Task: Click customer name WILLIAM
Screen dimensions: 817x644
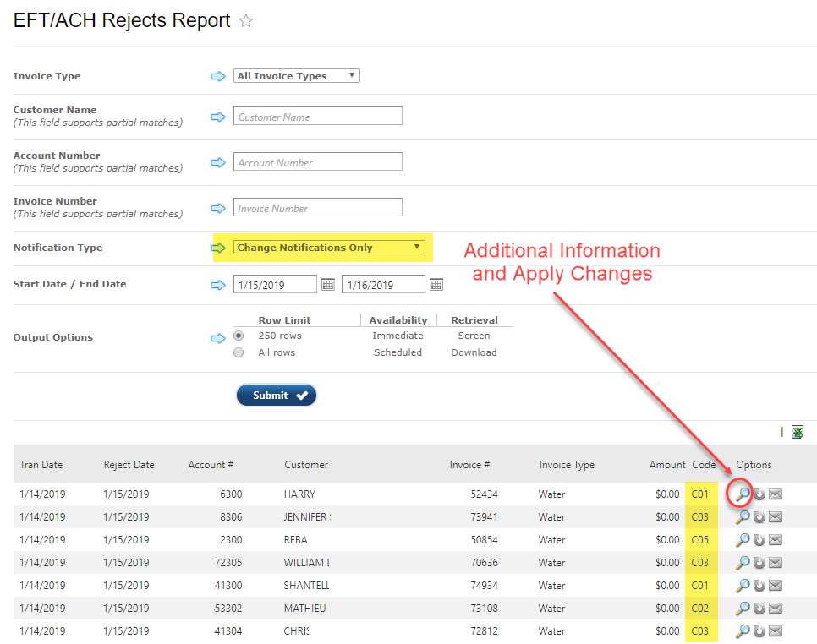Action: coord(307,563)
